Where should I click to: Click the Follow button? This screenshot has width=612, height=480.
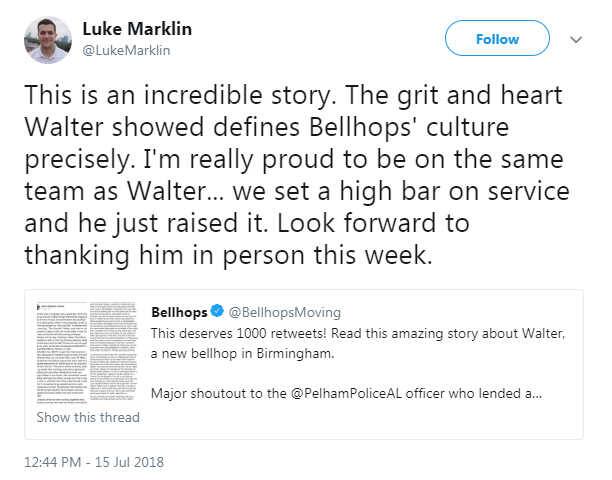[x=497, y=38]
